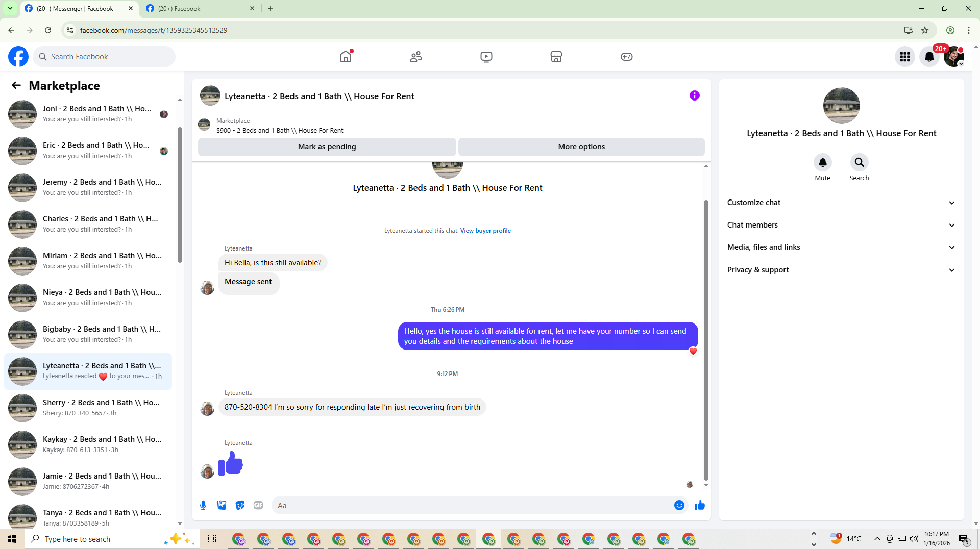Open the Windows notification center icon

pyautogui.click(x=964, y=539)
